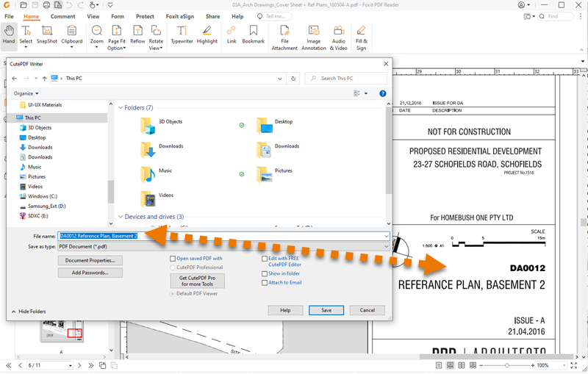Go back in the save dialog
Viewport: 588px width, 374px height.
point(14,79)
